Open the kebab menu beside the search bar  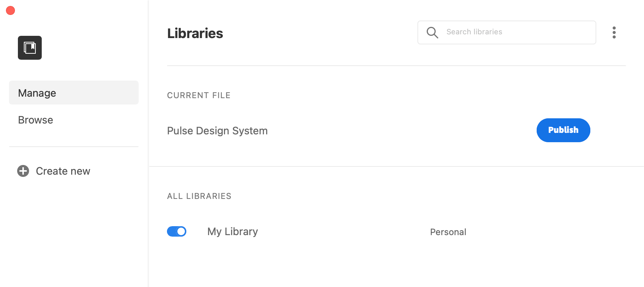pyautogui.click(x=614, y=32)
